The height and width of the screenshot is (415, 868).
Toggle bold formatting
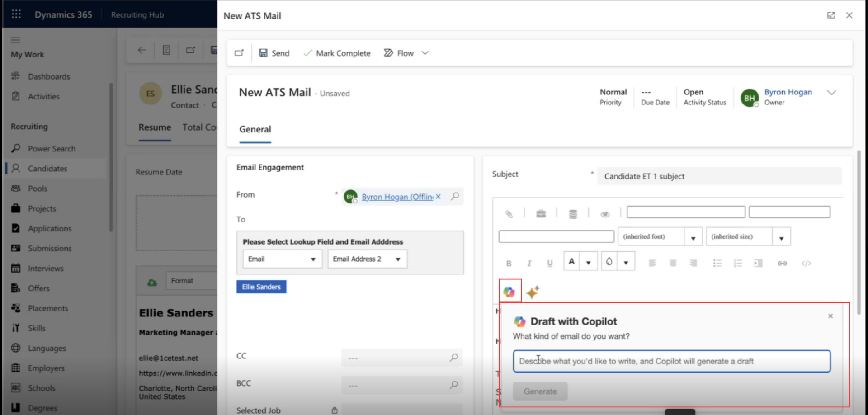509,263
